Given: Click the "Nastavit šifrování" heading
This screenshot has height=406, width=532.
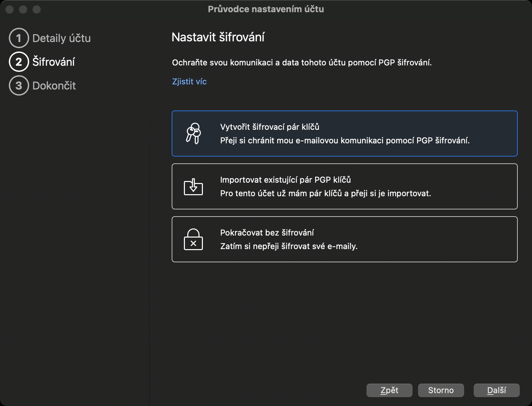Looking at the screenshot, I should tap(218, 37).
